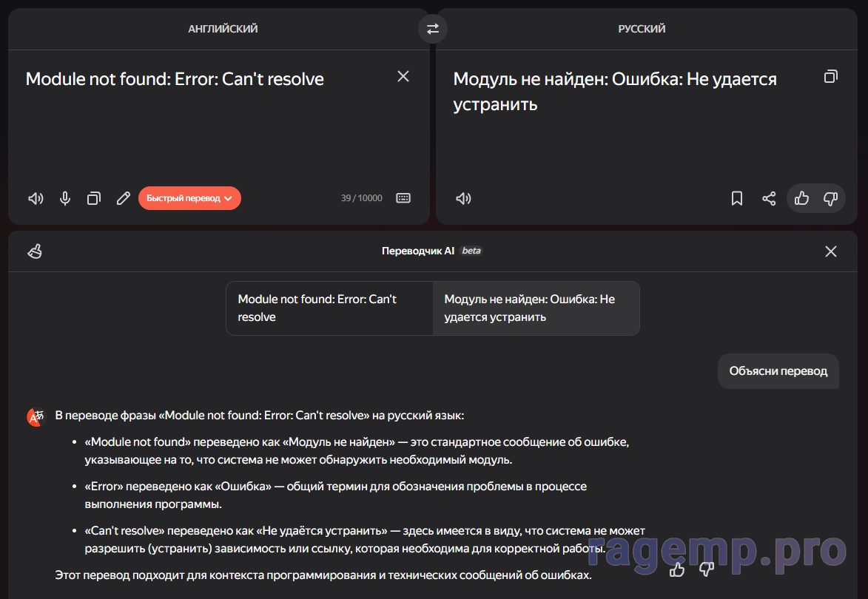
Task: Play audio of the English source text
Action: 36,198
